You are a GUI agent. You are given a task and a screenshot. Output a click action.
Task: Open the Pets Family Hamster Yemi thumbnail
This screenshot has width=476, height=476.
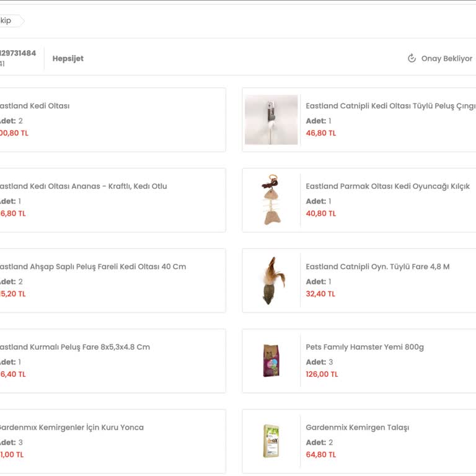(271, 361)
